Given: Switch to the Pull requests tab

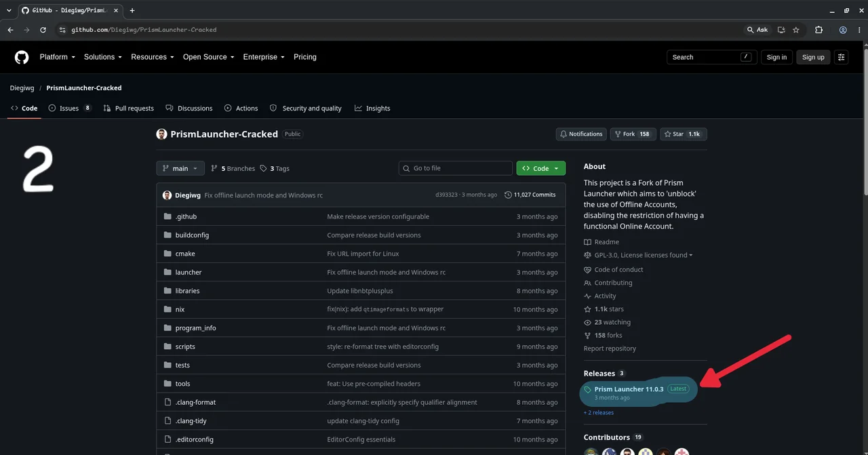Looking at the screenshot, I should tap(129, 108).
